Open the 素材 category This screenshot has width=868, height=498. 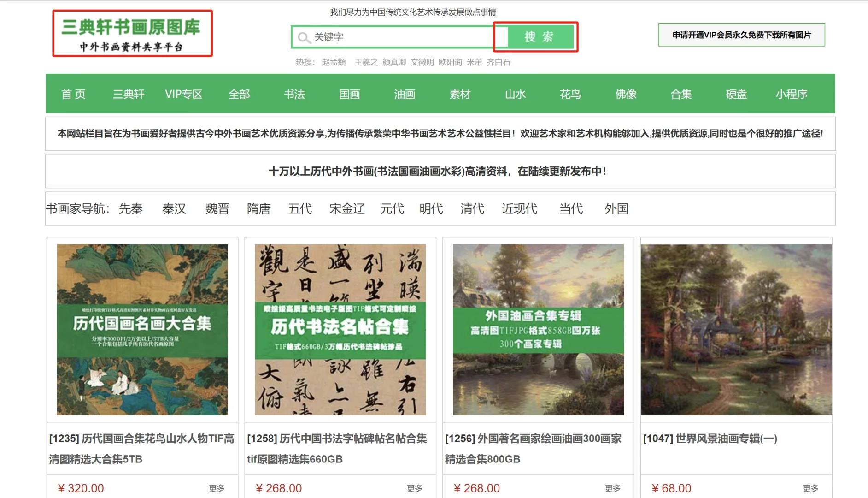tap(460, 94)
